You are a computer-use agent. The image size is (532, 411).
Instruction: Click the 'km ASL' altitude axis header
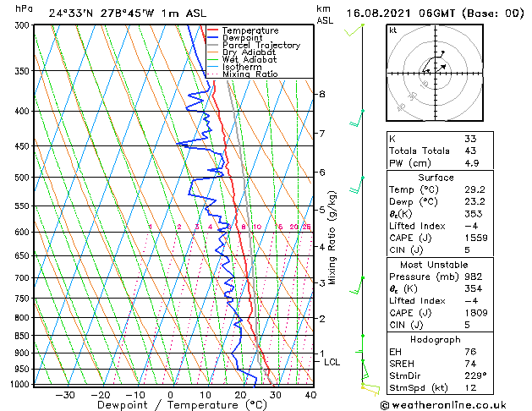pyautogui.click(x=325, y=14)
